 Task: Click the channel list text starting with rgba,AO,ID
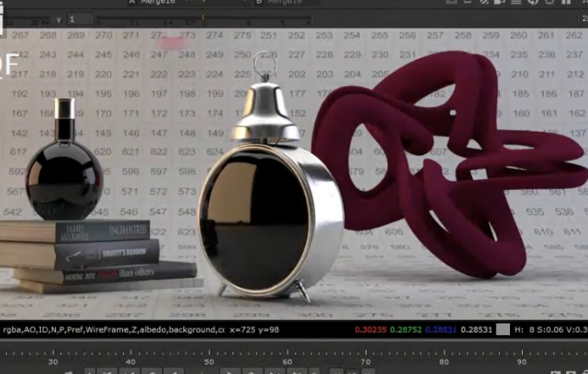coord(114,330)
